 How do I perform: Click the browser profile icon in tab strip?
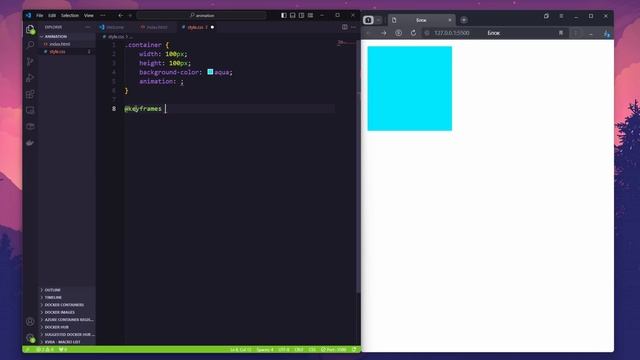(369, 20)
